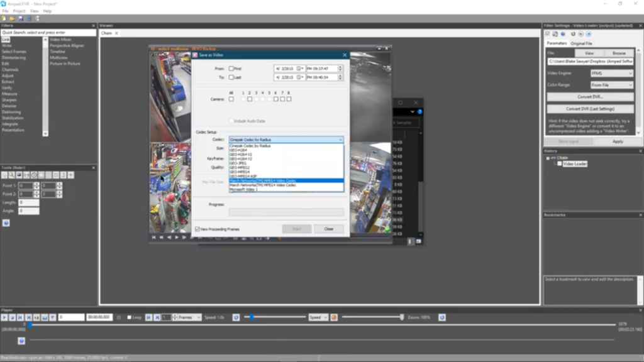Screen dimensions: 644x362
Task: Click first icon in Filter Settings toolbar
Action: (x=548, y=34)
